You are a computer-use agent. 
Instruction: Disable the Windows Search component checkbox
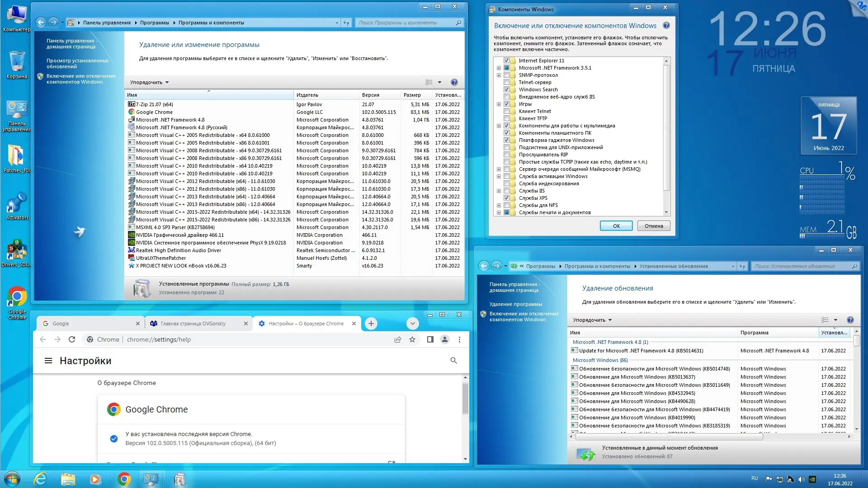[506, 89]
